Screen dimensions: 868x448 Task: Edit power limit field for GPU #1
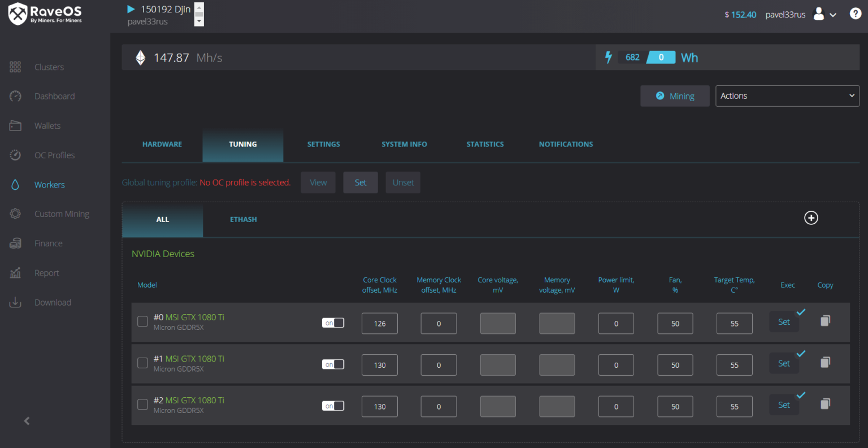(x=616, y=365)
